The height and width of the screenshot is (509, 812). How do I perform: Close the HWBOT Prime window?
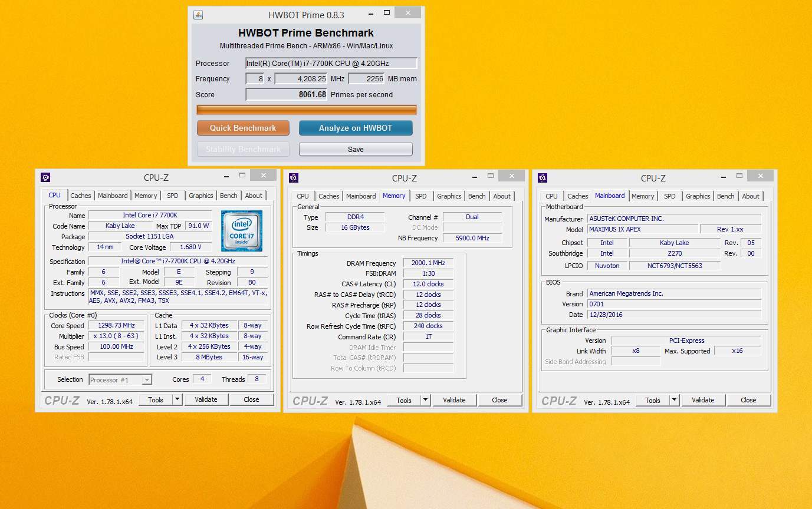pyautogui.click(x=408, y=12)
